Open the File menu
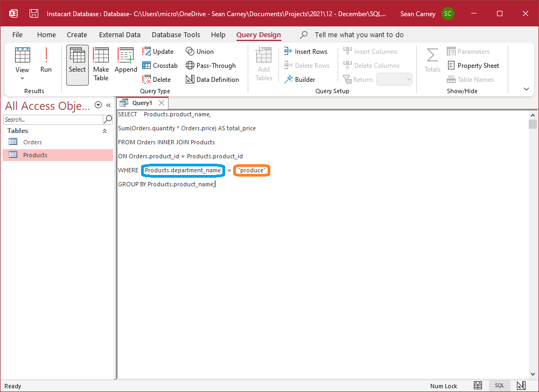 click(x=17, y=34)
